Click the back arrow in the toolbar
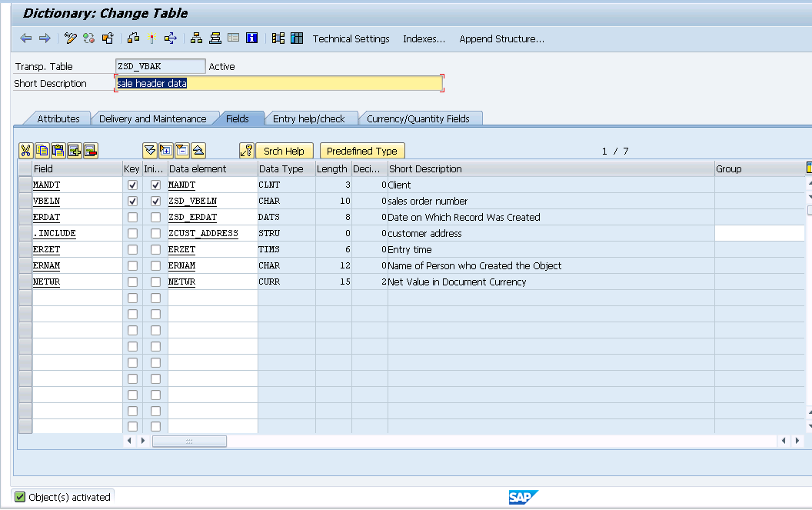This screenshot has height=510, width=812. (26, 38)
